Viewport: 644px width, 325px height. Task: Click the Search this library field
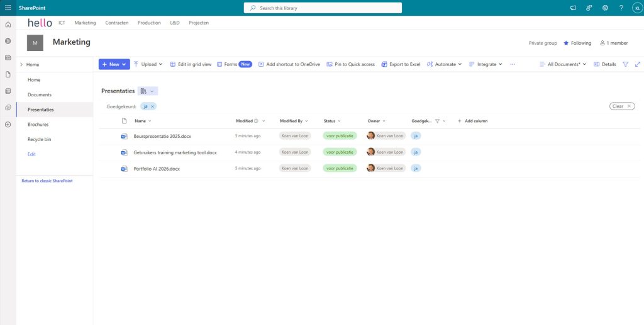coord(323,8)
